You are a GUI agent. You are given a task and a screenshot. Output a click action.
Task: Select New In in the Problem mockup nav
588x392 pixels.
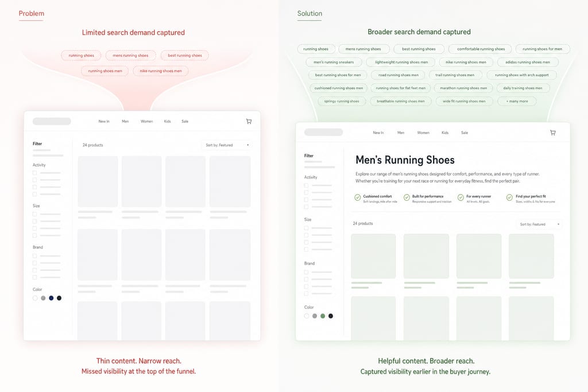tap(104, 122)
